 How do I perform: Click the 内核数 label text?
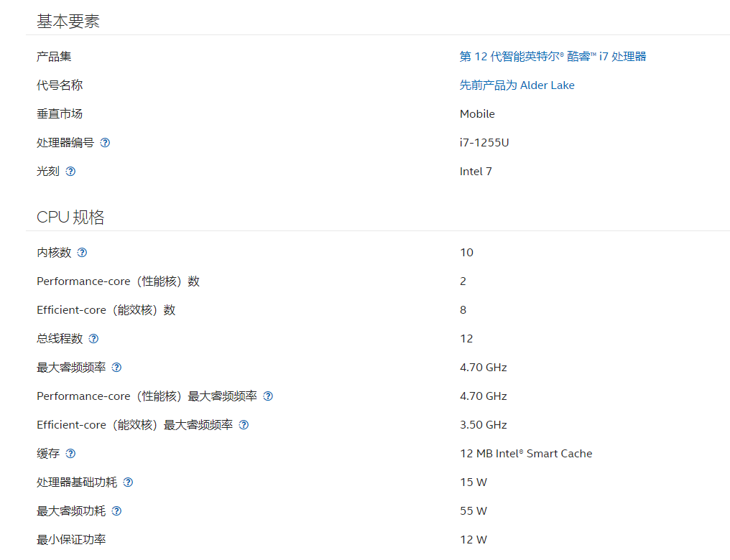click(54, 253)
